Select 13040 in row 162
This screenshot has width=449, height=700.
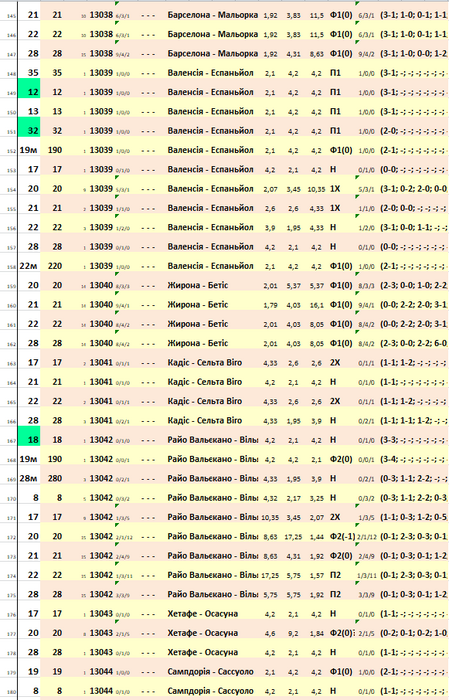[x=101, y=343]
